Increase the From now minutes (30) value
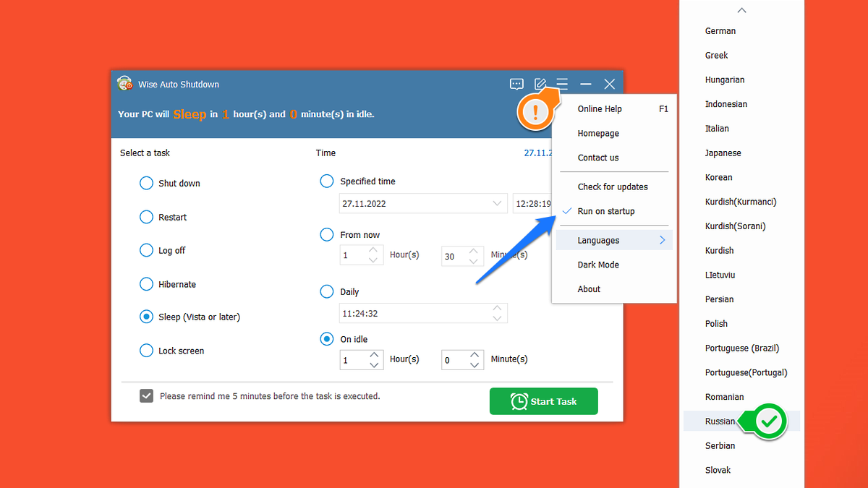This screenshot has height=488, width=868. (475, 251)
